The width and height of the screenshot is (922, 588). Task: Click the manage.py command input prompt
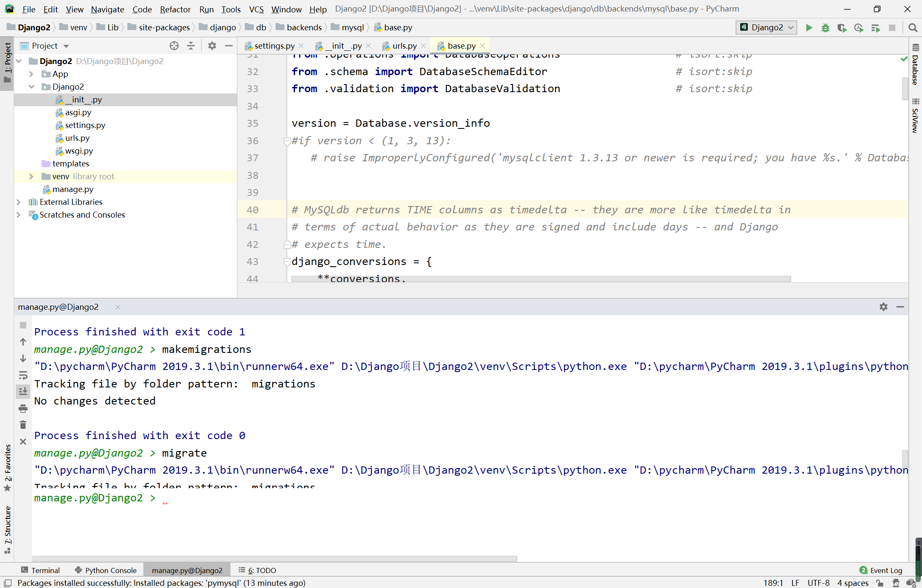[470, 498]
